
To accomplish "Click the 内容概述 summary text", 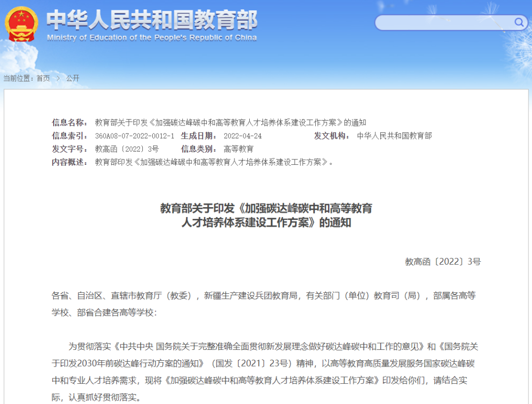I will coord(214,162).
